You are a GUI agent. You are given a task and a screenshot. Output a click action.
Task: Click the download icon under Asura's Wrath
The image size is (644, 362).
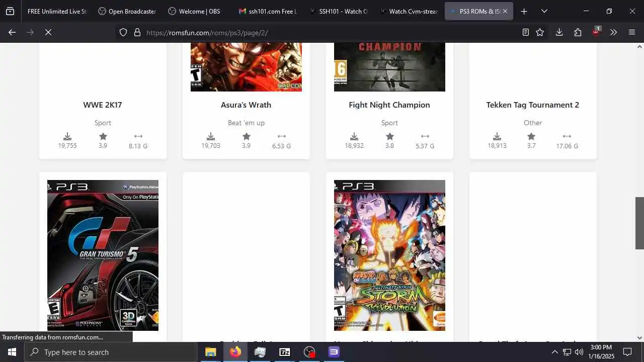(x=211, y=136)
